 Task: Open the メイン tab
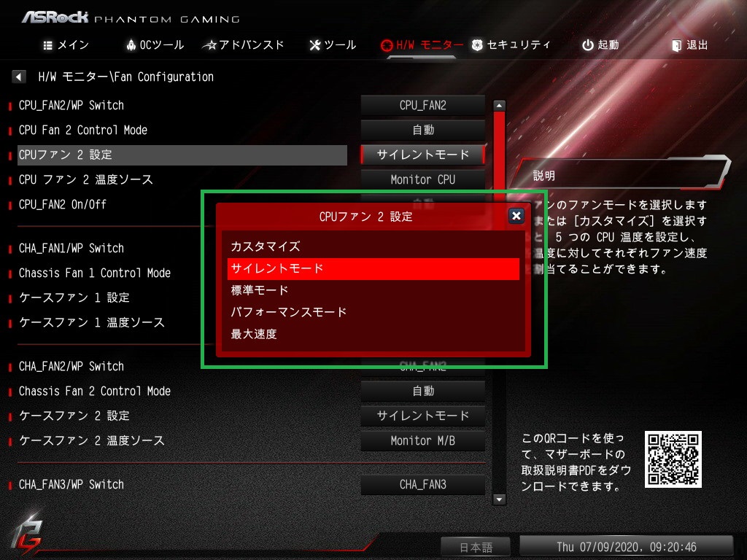[66, 44]
